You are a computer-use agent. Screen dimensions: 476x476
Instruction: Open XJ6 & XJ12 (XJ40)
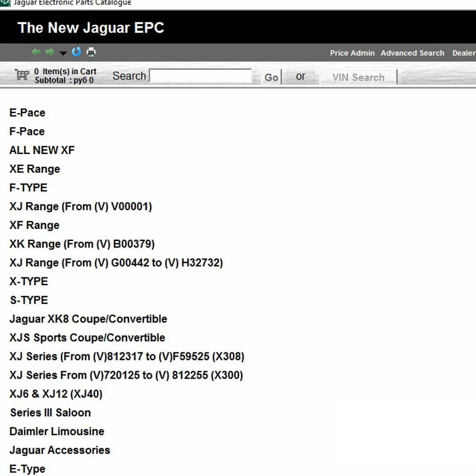[56, 394]
